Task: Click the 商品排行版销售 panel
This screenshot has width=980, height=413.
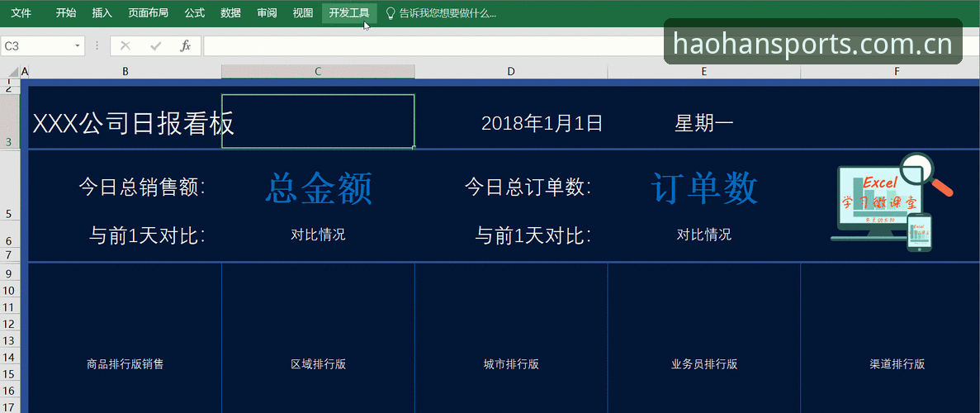Action: click(x=125, y=364)
